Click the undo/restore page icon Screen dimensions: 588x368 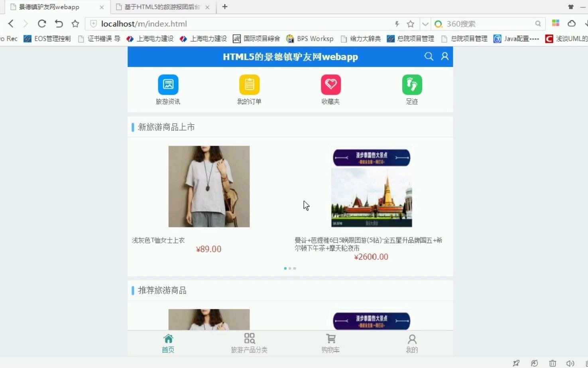59,24
